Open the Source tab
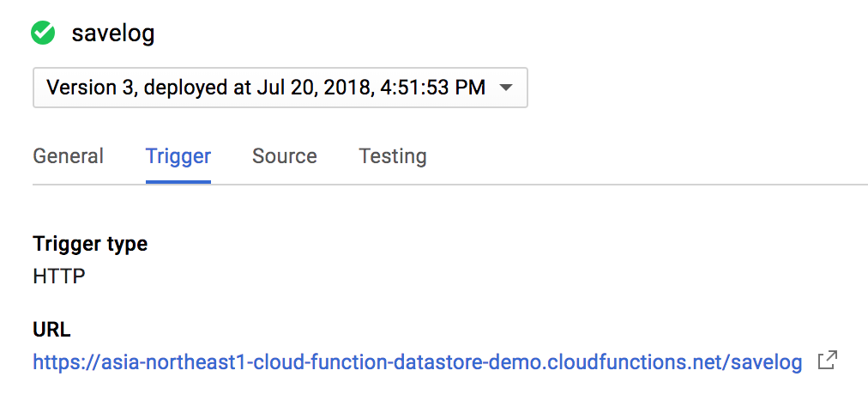The image size is (868, 419). [x=285, y=156]
